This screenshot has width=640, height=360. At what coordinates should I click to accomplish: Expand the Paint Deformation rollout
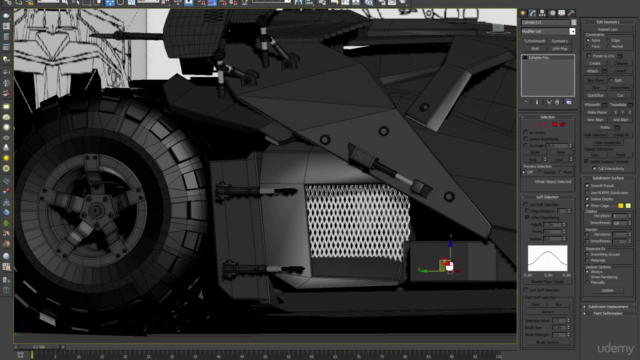(608, 313)
